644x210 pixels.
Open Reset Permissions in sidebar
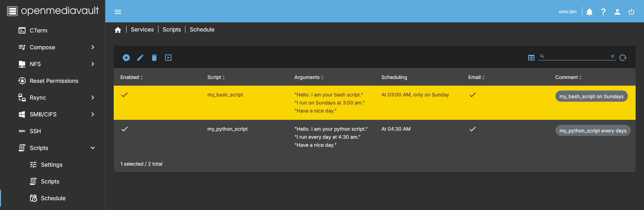coord(54,81)
